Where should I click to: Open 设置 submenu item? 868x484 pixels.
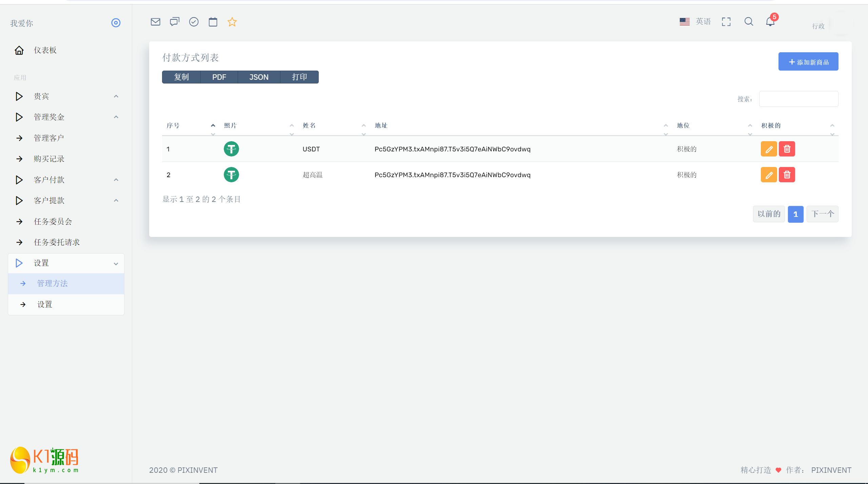[x=66, y=304]
